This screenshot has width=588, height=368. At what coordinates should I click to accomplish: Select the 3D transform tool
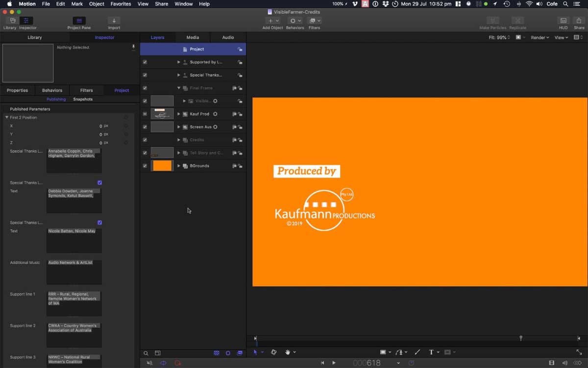(x=274, y=352)
